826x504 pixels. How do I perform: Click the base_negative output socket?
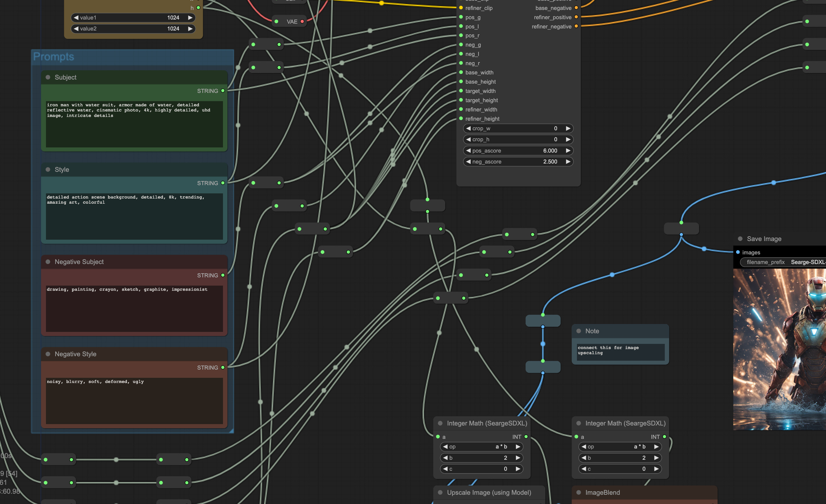click(576, 8)
